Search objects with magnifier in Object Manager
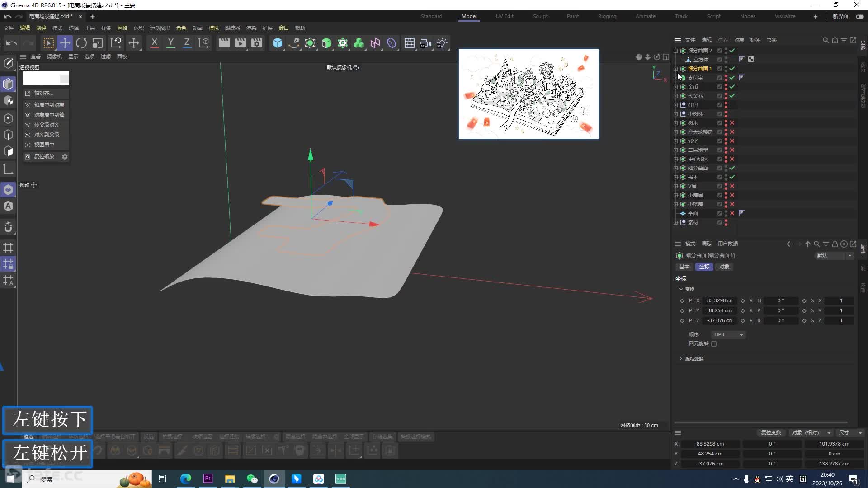This screenshot has width=868, height=488. 826,40
